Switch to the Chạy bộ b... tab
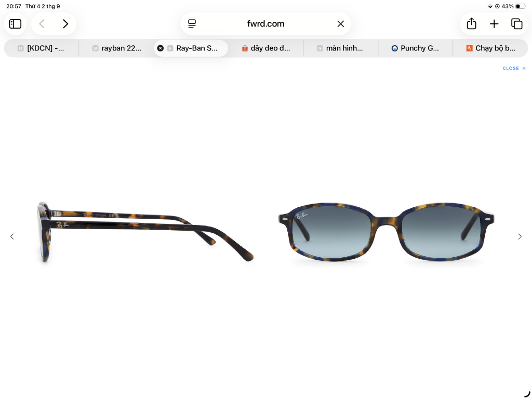Viewport: 532px width, 399px height. click(490, 48)
